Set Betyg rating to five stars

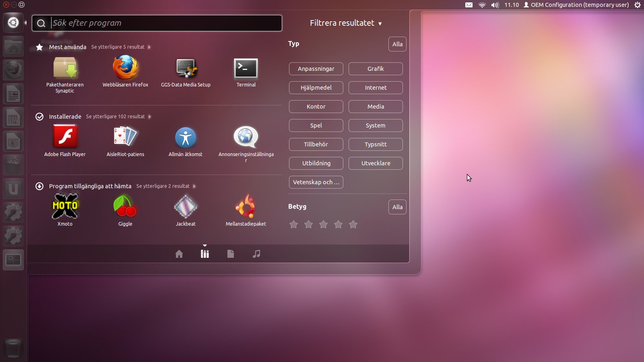(353, 224)
